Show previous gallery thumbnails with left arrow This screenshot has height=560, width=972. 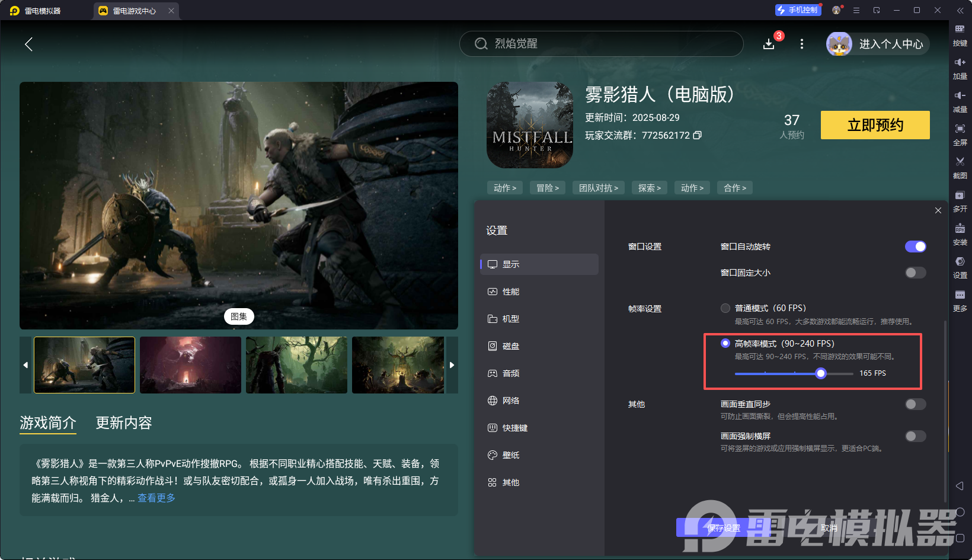[x=25, y=365]
